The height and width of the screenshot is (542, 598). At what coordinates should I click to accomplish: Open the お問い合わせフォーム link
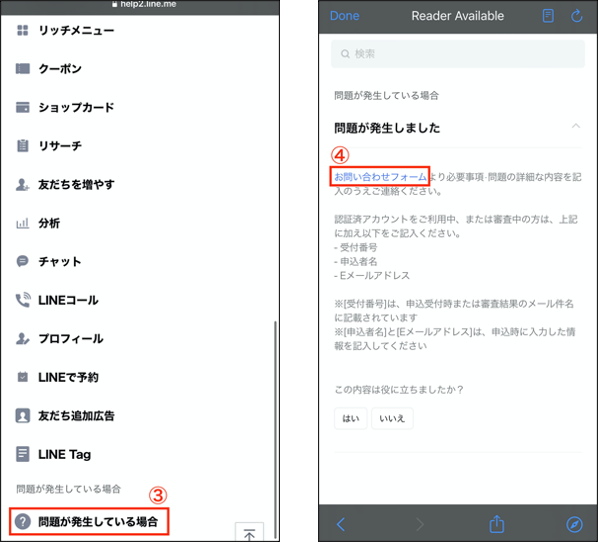tap(380, 177)
